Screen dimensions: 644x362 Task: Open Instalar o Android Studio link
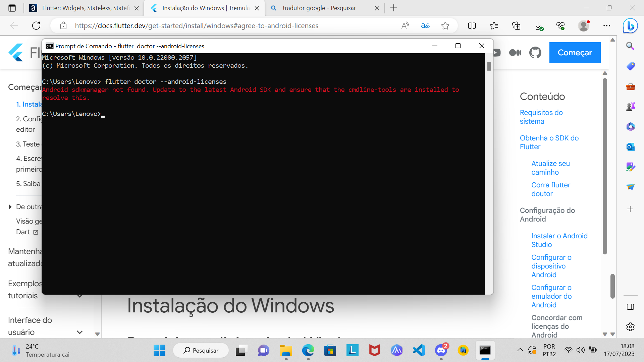(559, 240)
